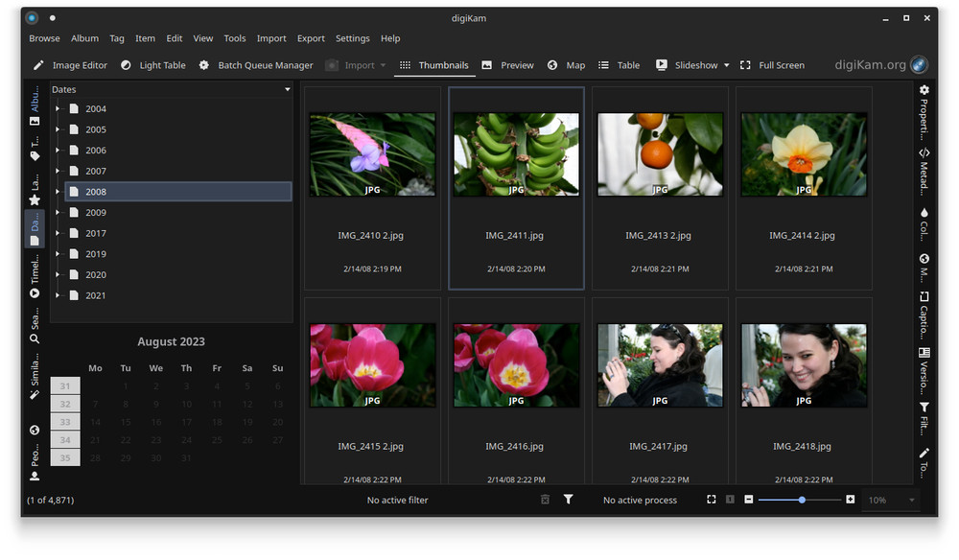Expand the 2004 date tree node

pyautogui.click(x=58, y=109)
